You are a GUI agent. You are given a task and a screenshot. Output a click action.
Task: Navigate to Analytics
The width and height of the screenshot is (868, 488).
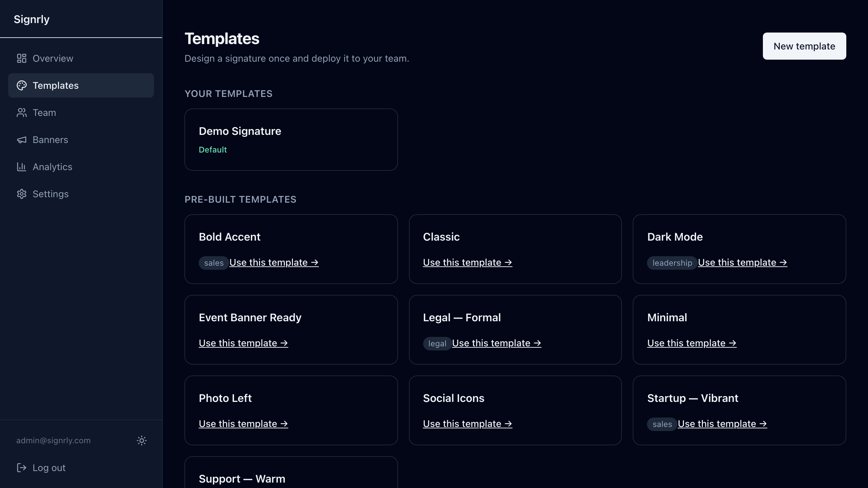pyautogui.click(x=81, y=167)
